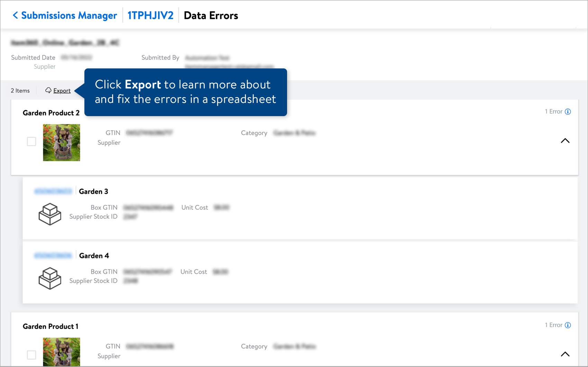
Task: Open the Garden Product 1 product image
Action: coord(61,352)
